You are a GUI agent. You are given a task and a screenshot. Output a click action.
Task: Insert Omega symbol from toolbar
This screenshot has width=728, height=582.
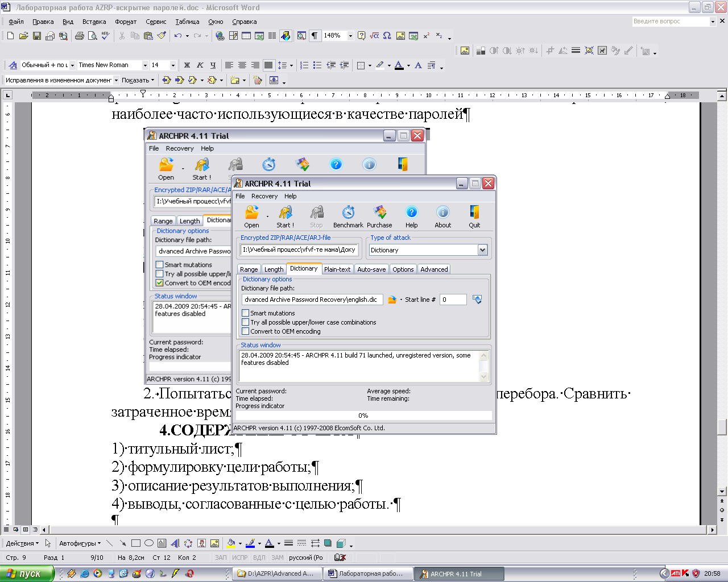(x=387, y=36)
